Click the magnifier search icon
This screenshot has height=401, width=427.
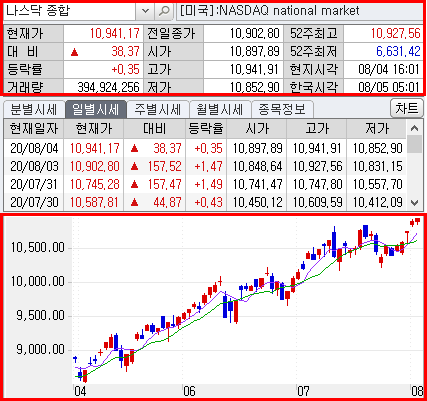point(164,11)
